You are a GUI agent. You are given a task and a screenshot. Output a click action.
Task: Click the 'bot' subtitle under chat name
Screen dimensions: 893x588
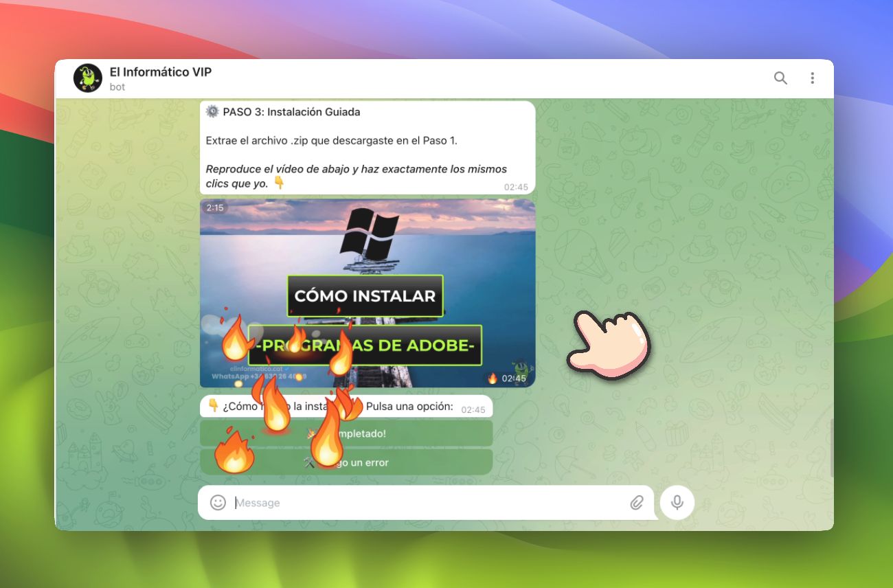(117, 87)
